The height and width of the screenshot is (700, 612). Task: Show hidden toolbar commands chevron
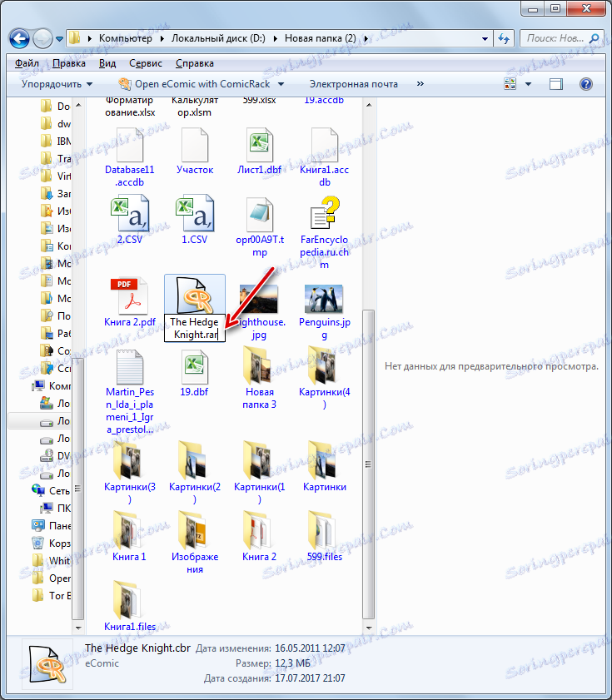pyautogui.click(x=420, y=84)
